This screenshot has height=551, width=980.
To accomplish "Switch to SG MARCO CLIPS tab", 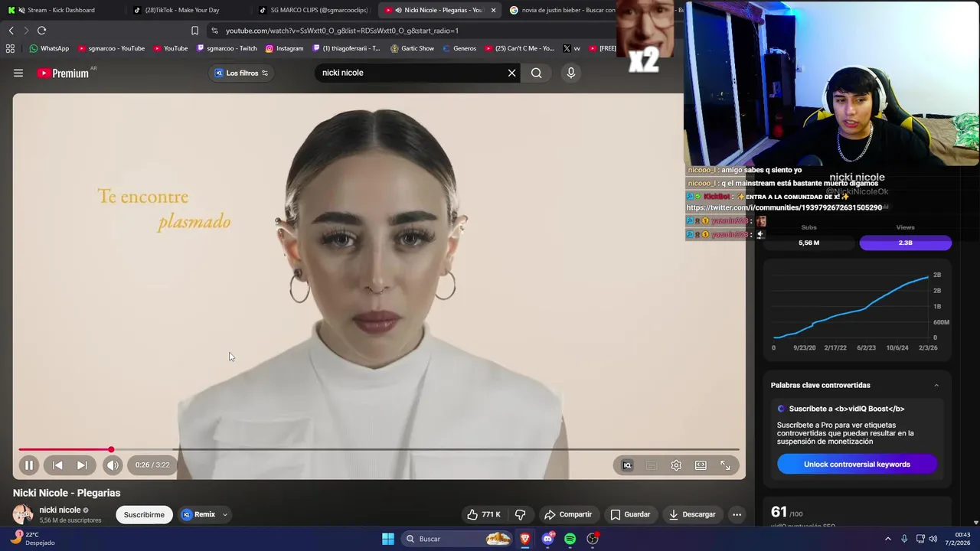I will 314,10.
